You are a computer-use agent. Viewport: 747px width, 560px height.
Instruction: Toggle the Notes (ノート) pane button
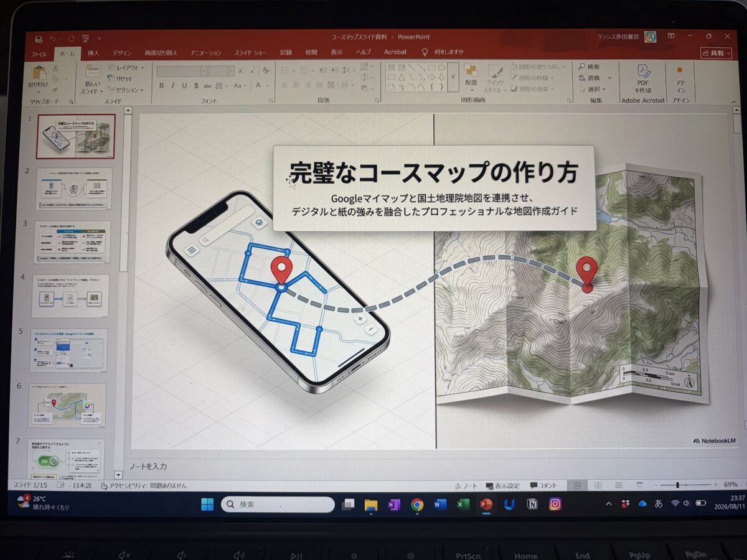click(467, 485)
